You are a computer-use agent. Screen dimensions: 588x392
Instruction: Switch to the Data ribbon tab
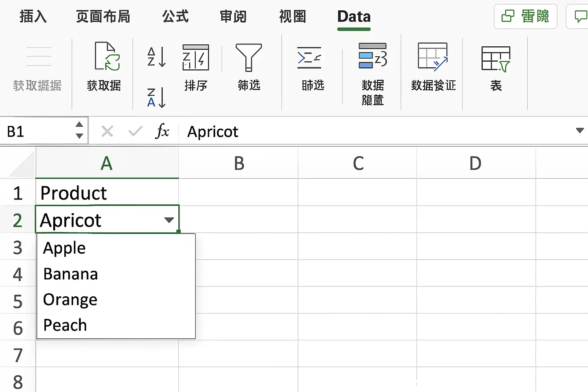pos(354,17)
